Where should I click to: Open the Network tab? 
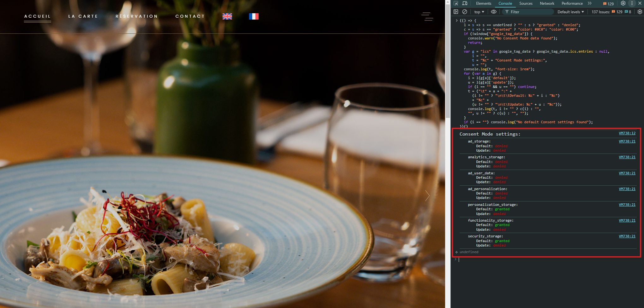[547, 3]
